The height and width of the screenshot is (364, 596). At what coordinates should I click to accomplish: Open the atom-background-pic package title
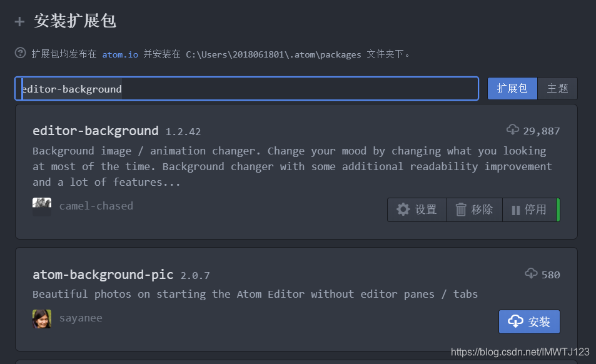click(x=103, y=275)
